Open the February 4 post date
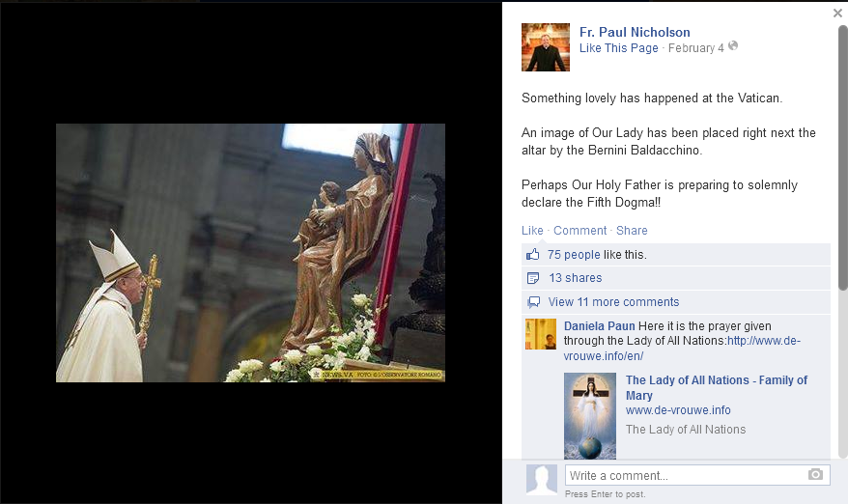The width and height of the screenshot is (848, 504). click(x=695, y=48)
